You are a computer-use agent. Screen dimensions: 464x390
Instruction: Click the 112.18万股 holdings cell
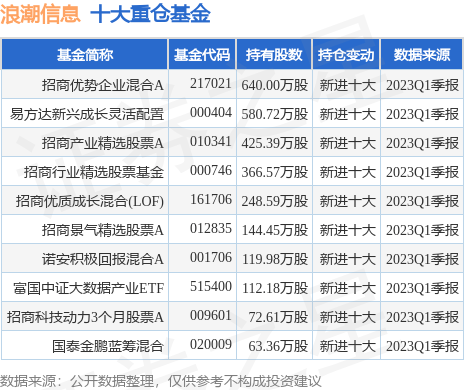click(x=275, y=288)
